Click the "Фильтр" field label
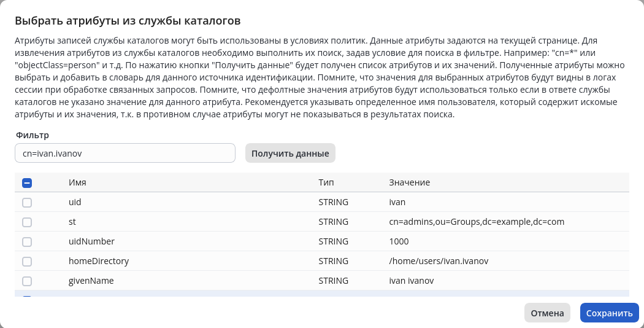The image size is (644, 328). click(32, 135)
